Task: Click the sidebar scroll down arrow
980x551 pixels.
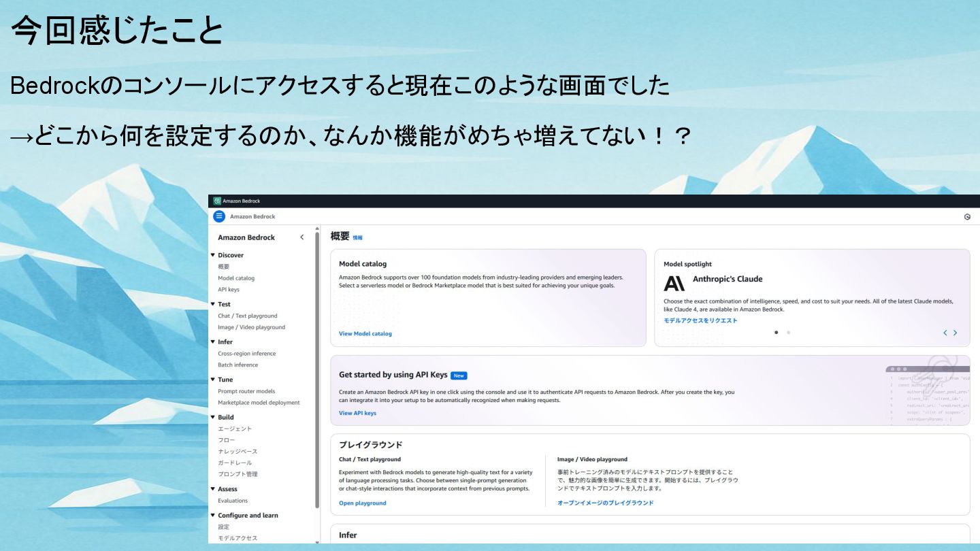Action: click(x=317, y=542)
